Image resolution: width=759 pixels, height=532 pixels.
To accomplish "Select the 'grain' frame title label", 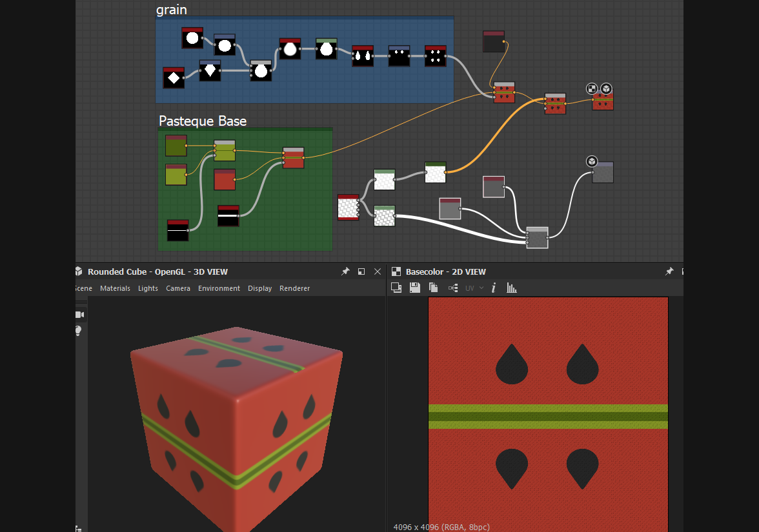I will coord(172,10).
